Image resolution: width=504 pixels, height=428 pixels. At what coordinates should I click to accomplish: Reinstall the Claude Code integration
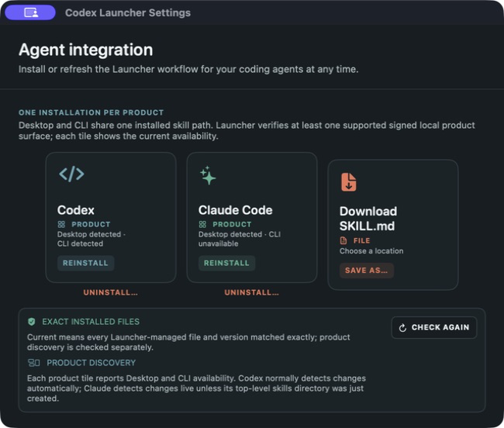[226, 263]
